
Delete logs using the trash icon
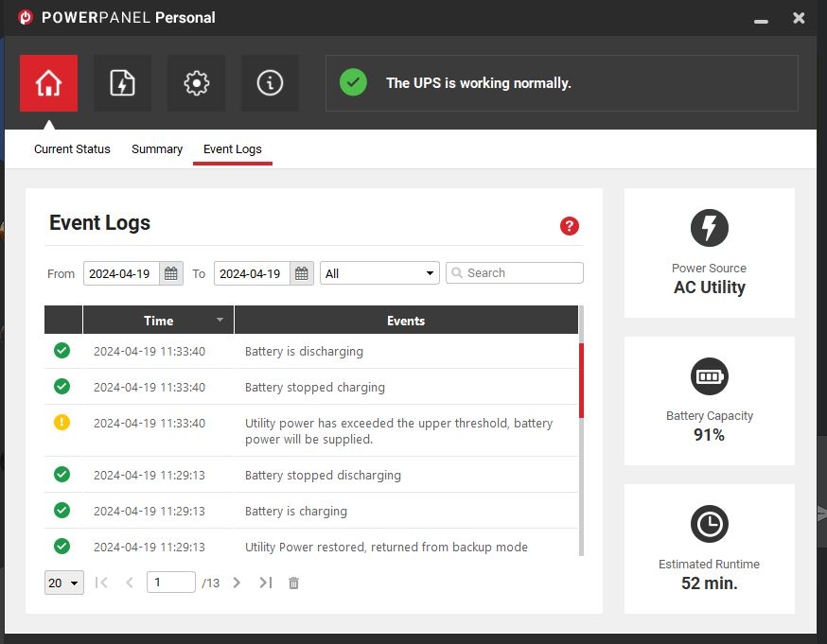(x=293, y=583)
